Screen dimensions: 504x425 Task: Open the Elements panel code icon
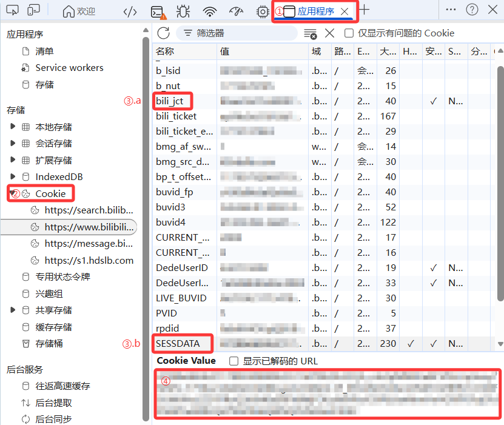click(x=130, y=11)
